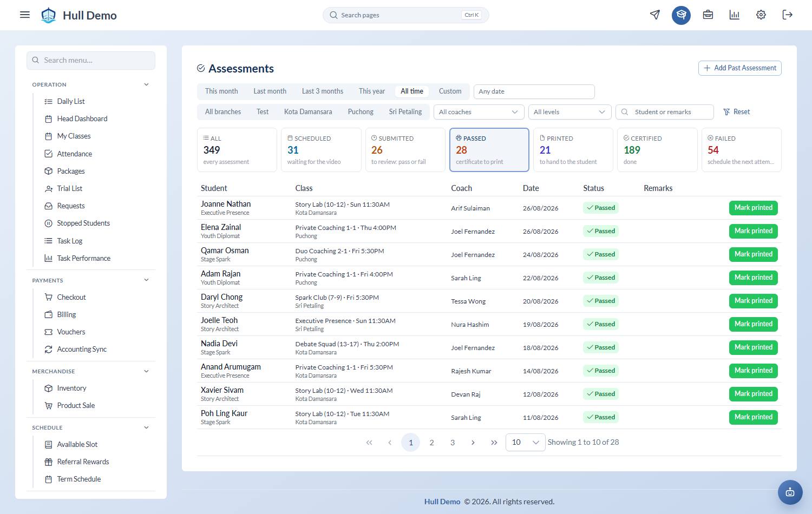Viewport: 812px width, 514px height.
Task: Click the paper plane send icon
Action: click(x=655, y=15)
